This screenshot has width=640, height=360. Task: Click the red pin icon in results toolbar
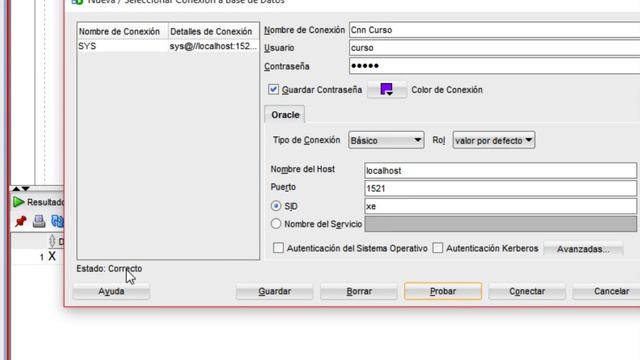pos(20,221)
